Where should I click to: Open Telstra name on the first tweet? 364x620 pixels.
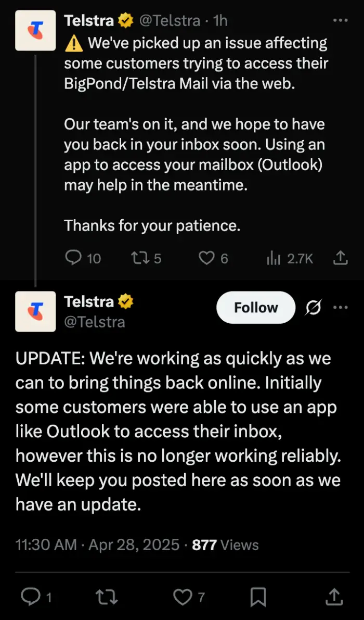[89, 20]
